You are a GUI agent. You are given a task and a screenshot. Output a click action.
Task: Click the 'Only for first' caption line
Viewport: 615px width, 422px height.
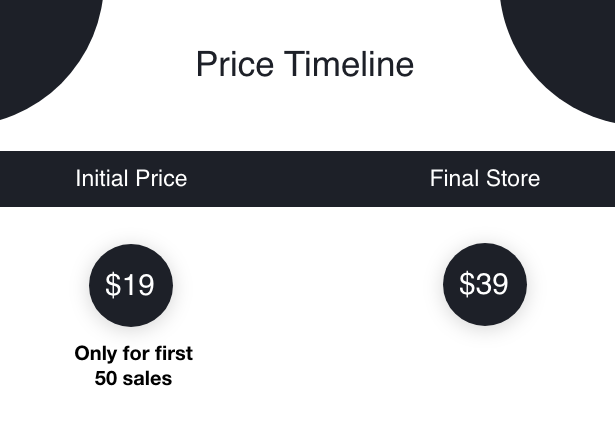coord(133,353)
